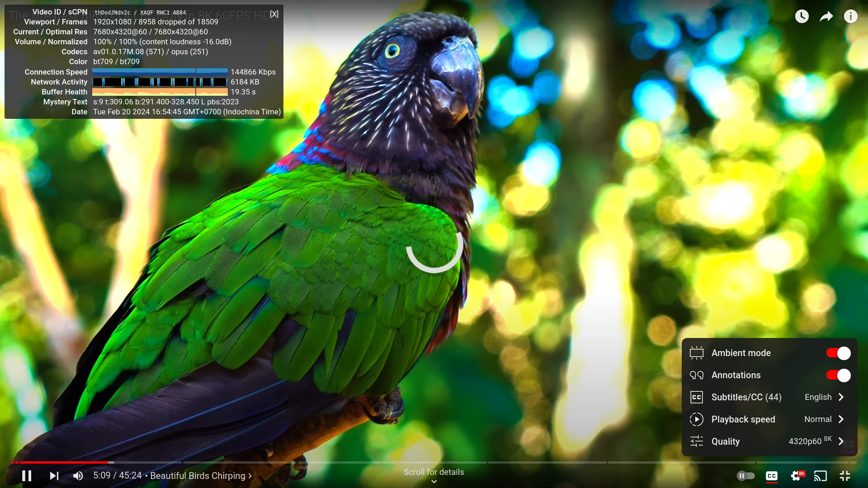Open the video info icon
Viewport: 868px width, 488px height.
[x=851, y=17]
